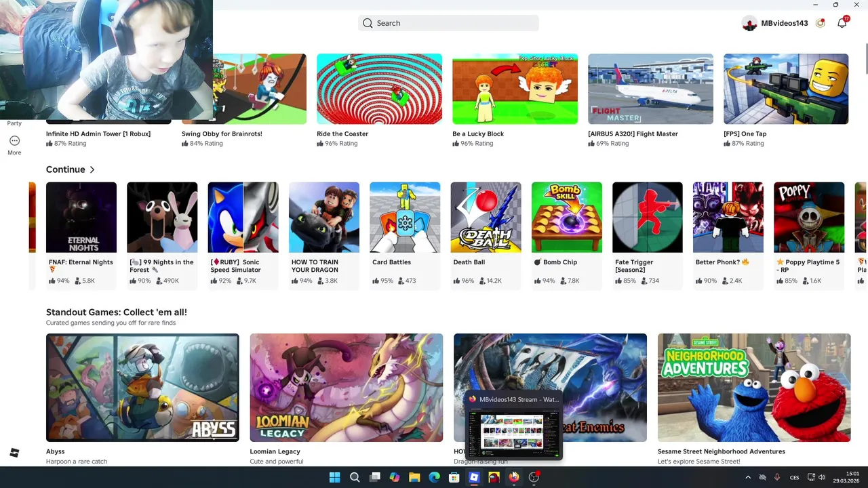
Task: Open [FPS] One Tap game image
Action: [x=786, y=89]
